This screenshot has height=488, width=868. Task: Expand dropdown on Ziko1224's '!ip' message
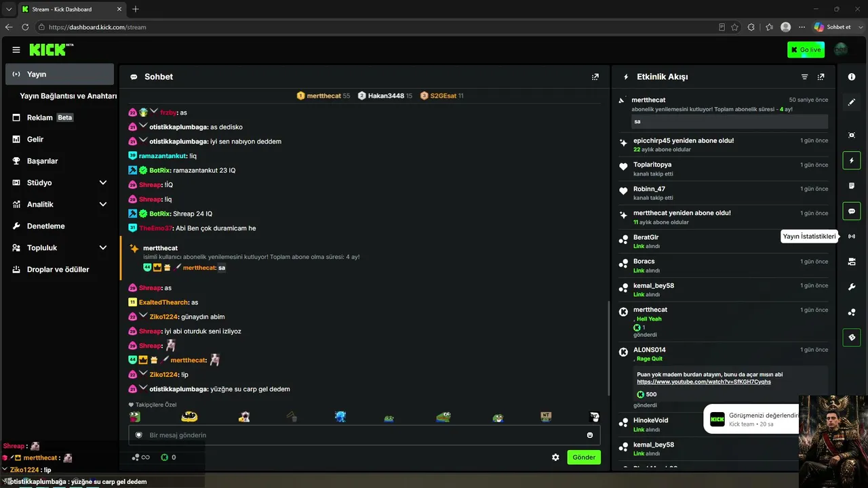pos(143,374)
